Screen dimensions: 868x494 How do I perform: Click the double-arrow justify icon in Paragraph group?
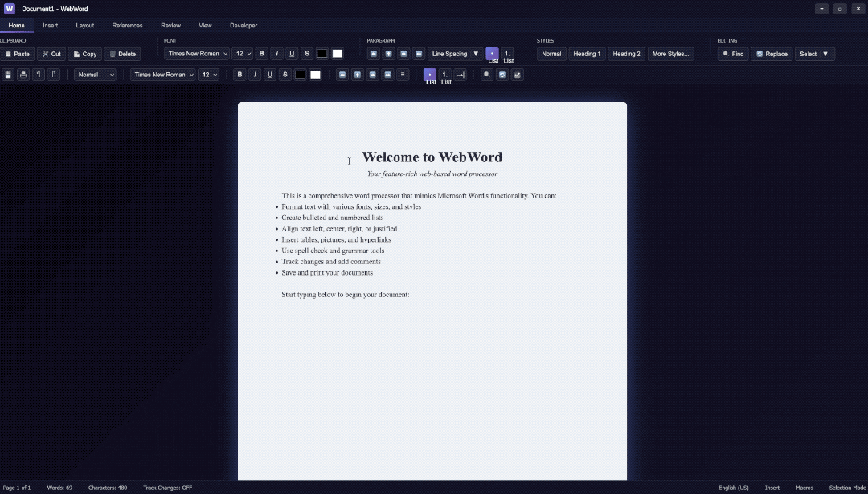tap(419, 54)
